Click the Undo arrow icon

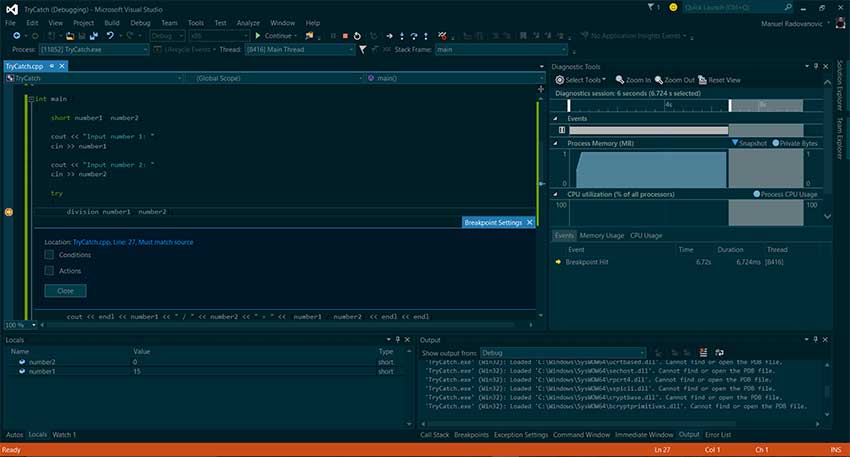(x=110, y=36)
